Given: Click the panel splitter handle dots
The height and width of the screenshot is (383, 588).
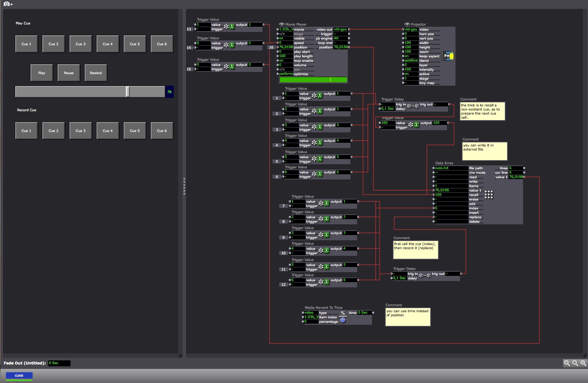Looking at the screenshot, I should click(x=184, y=186).
